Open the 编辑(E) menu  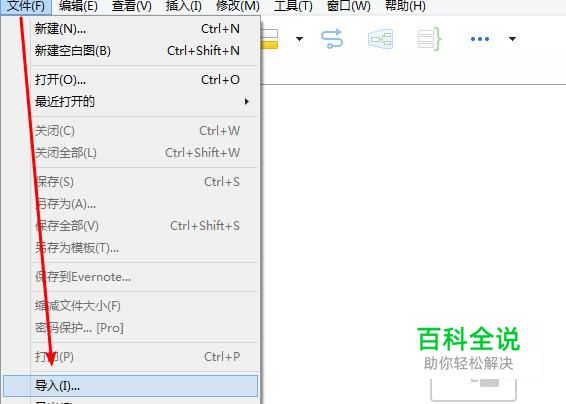[x=78, y=6]
